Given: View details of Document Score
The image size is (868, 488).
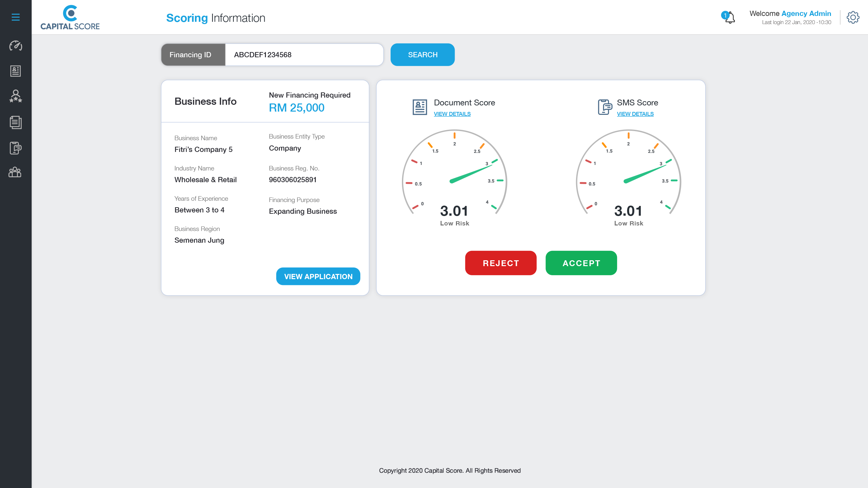Looking at the screenshot, I should 452,114.
